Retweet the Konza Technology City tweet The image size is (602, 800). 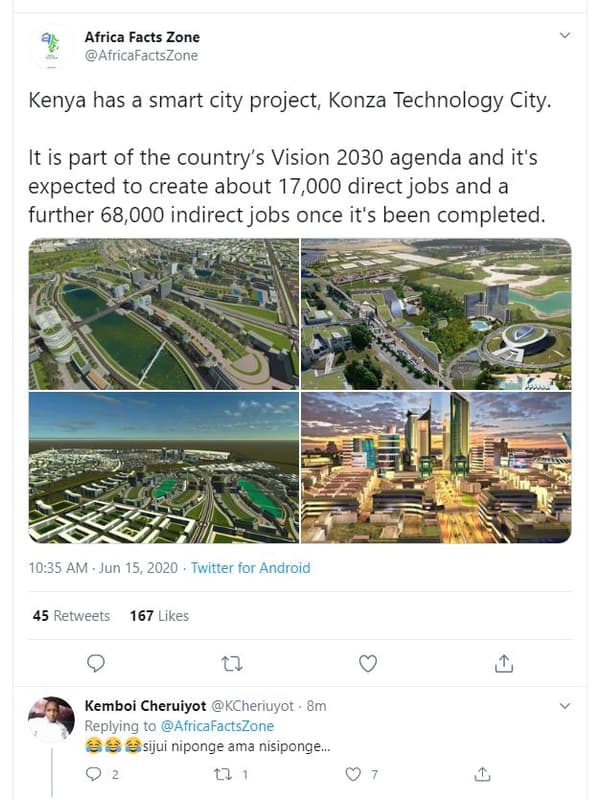point(232,662)
